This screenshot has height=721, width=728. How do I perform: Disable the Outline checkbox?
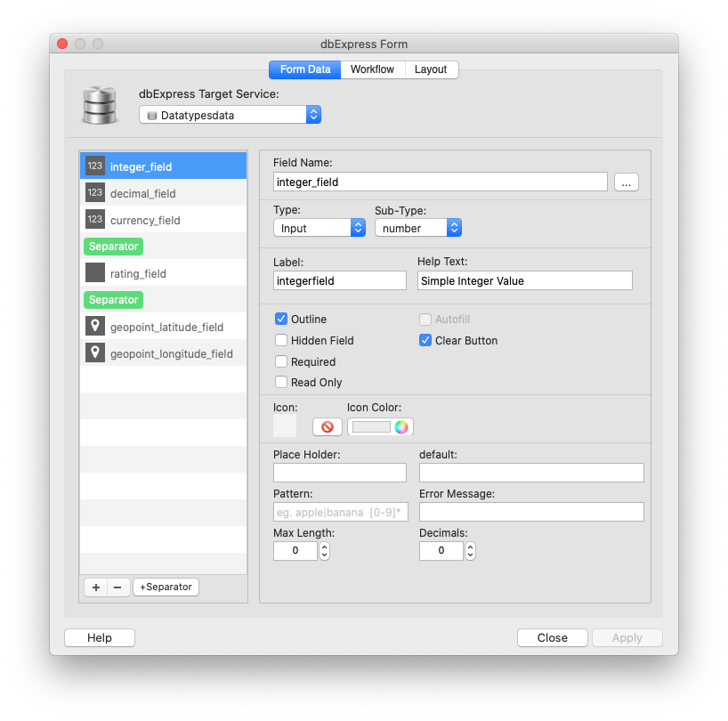point(281,320)
